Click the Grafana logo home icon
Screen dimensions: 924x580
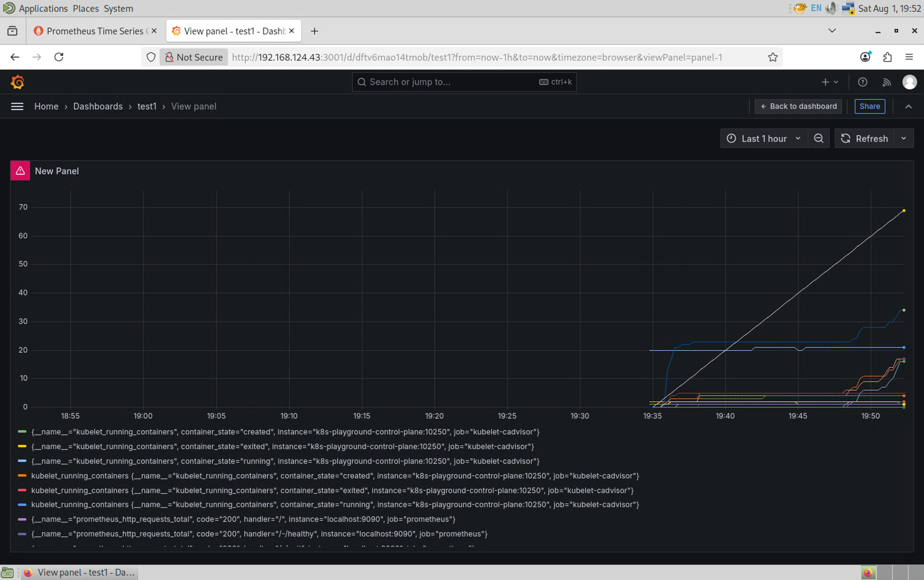pyautogui.click(x=17, y=82)
